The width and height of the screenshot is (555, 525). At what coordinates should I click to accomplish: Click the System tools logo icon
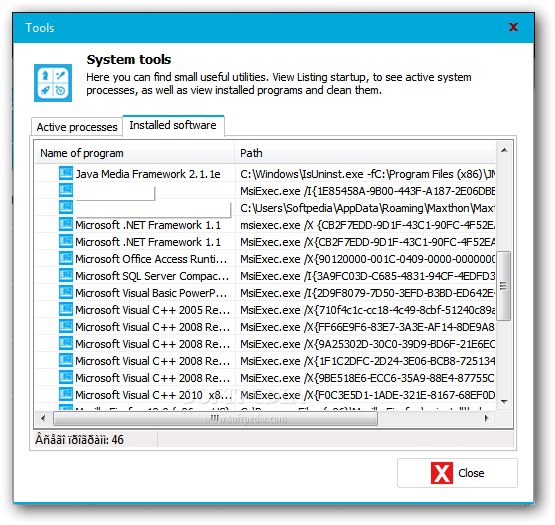tap(53, 83)
